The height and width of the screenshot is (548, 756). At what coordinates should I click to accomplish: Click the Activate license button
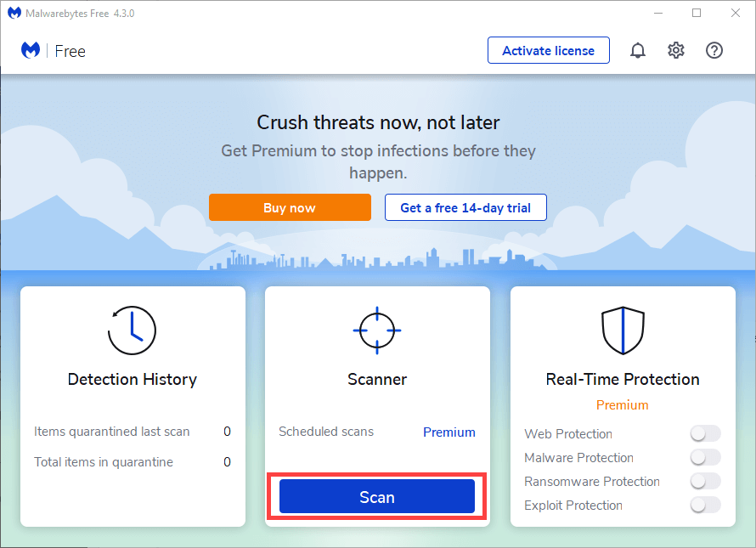coord(549,50)
